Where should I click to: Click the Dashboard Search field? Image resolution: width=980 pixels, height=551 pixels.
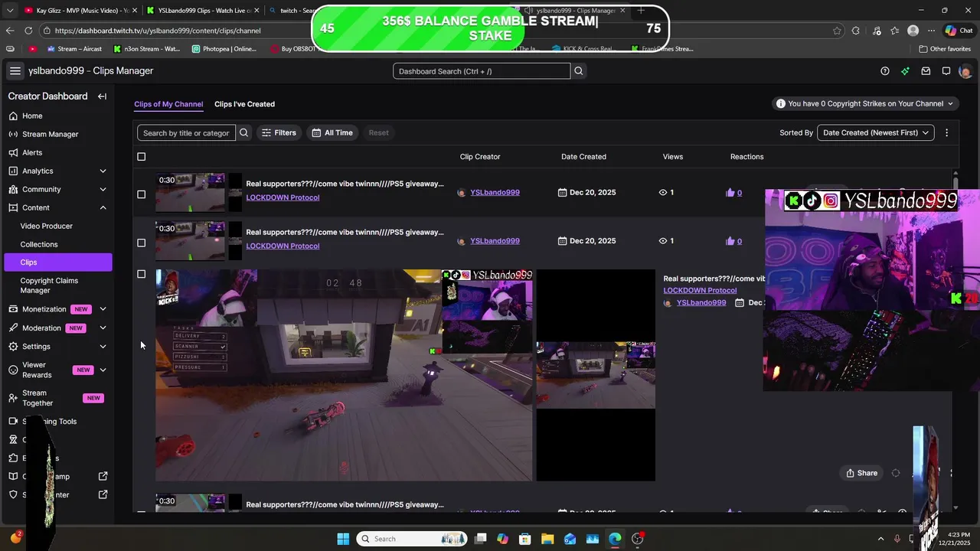click(482, 71)
